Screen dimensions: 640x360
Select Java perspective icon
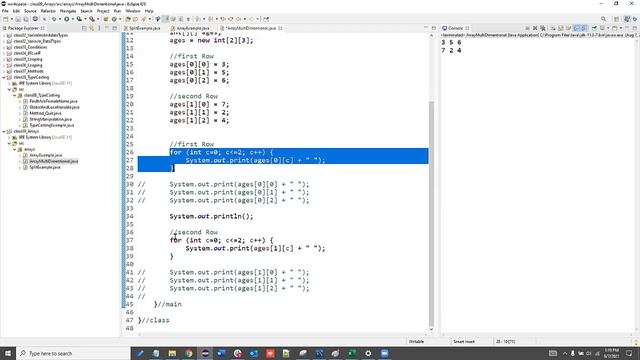627,19
